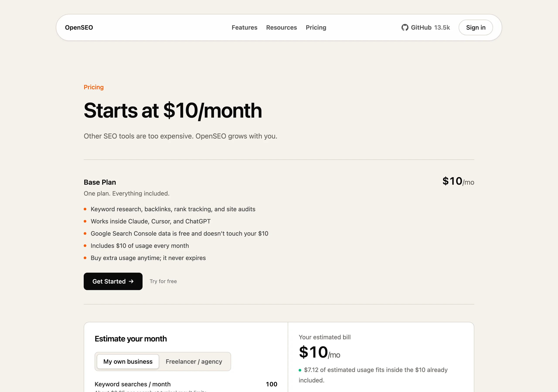
Task: Click the arrow icon in Get Started
Action: pos(131,281)
